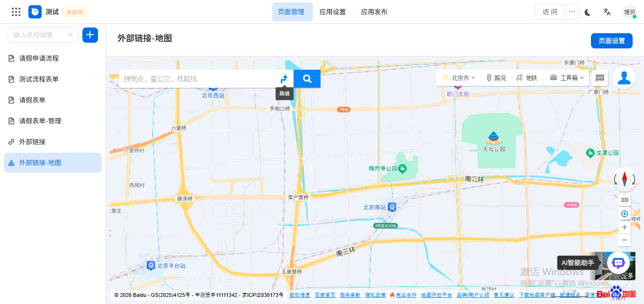644x304 pixels.
Task: Toggle the 3D map view button
Action: pyautogui.click(x=625, y=200)
